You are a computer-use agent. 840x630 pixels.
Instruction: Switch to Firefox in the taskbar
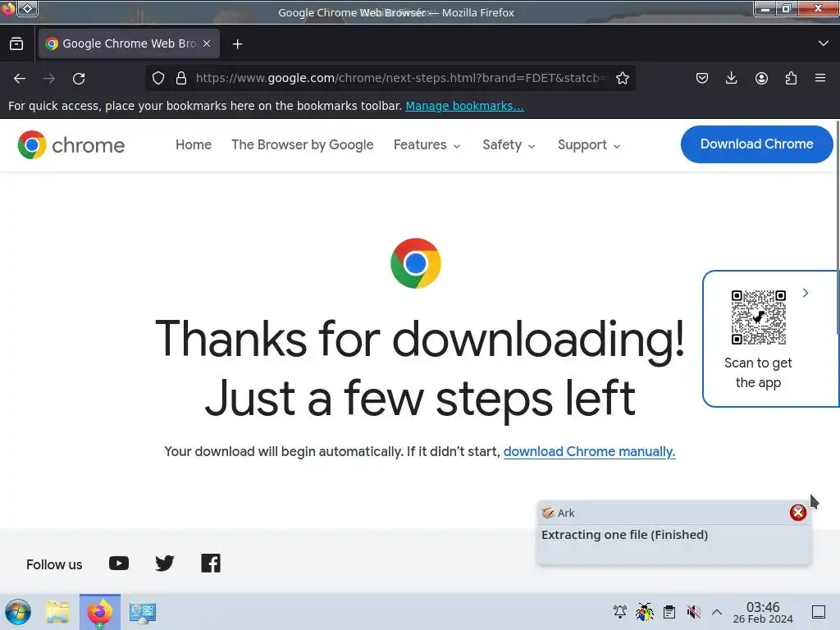click(99, 612)
